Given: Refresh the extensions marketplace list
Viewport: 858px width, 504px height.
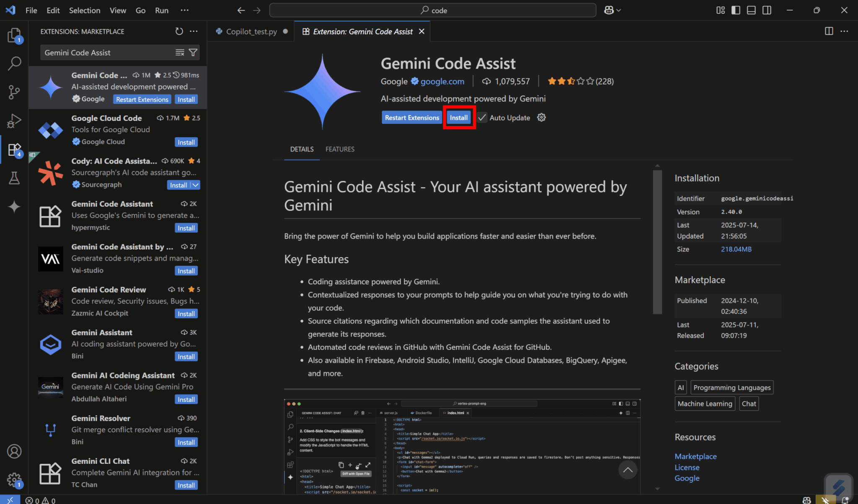Looking at the screenshot, I should click(x=179, y=31).
